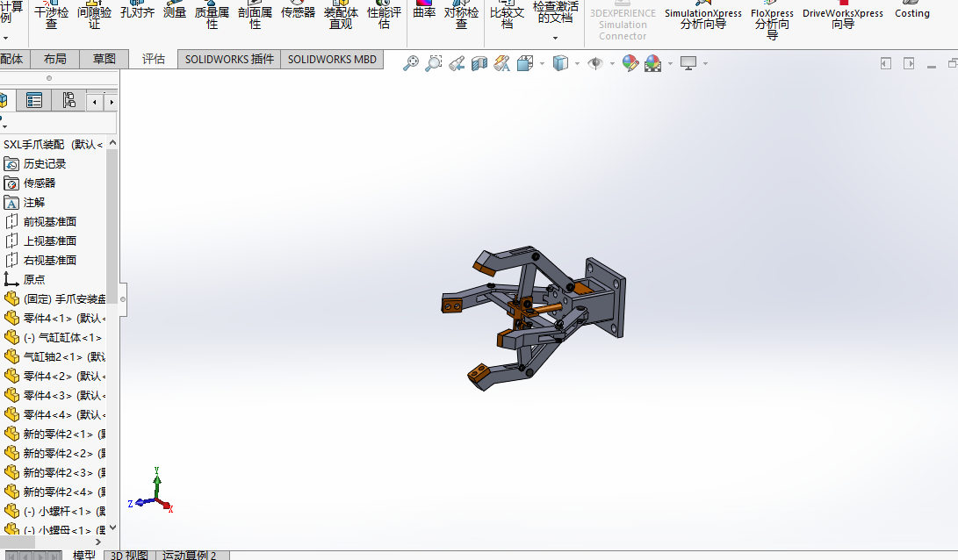This screenshot has height=560, width=958.
Task: Click the Apply Scene icon
Action: (652, 63)
